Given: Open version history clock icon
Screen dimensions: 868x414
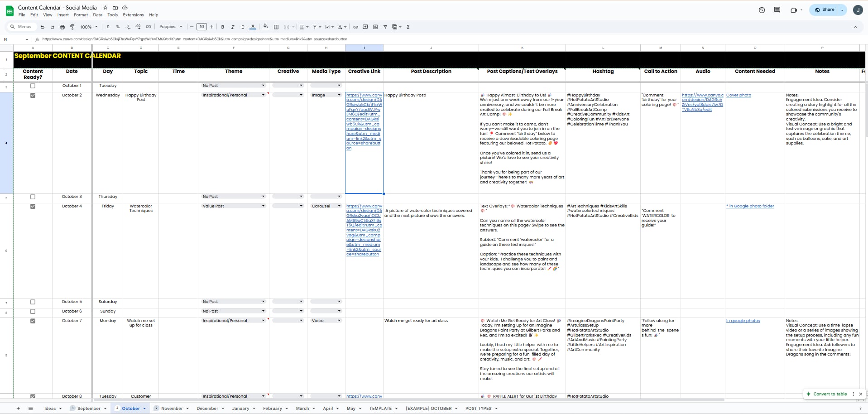Looking at the screenshot, I should (x=762, y=10).
